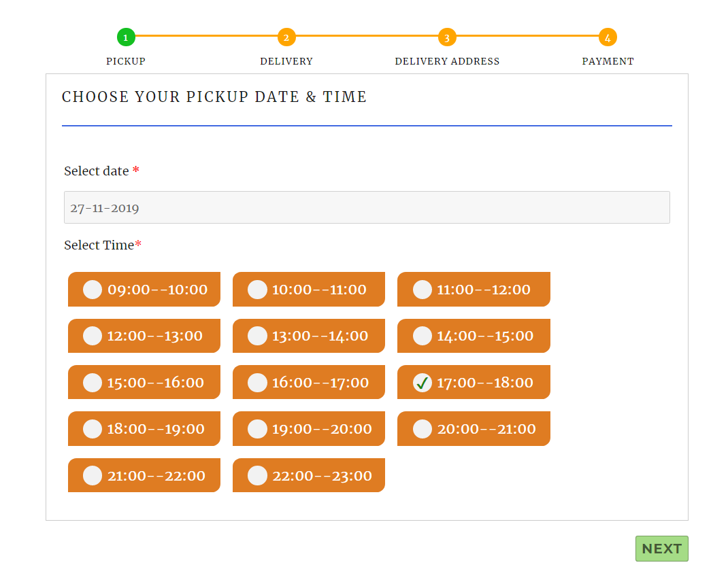728x569 pixels.
Task: Select the 13:00--14:00 slot
Action: [309, 336]
